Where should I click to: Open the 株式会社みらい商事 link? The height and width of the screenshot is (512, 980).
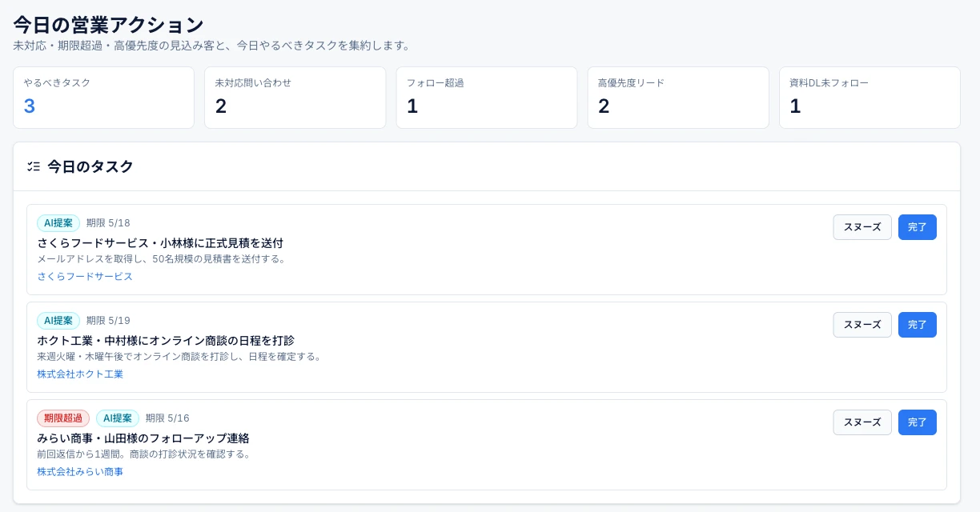click(80, 471)
